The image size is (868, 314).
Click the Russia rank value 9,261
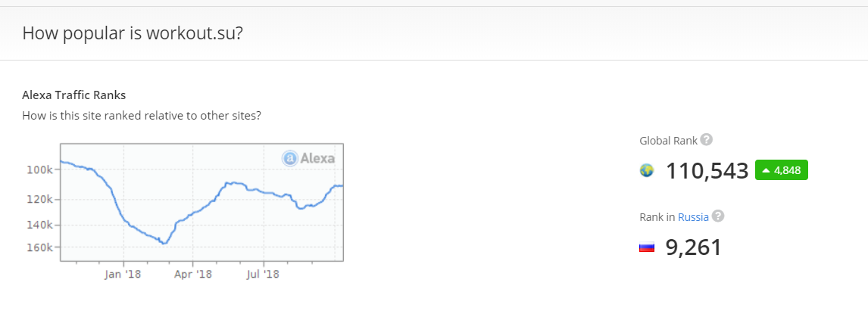point(693,247)
